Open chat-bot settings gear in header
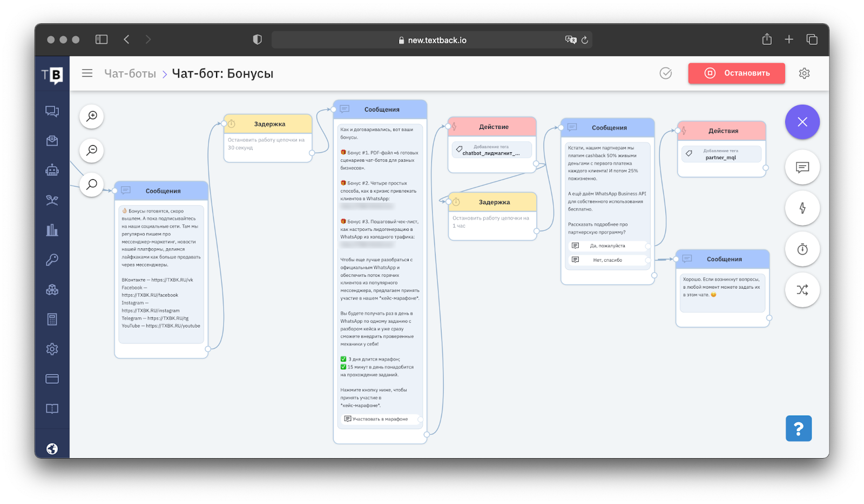 tap(804, 73)
